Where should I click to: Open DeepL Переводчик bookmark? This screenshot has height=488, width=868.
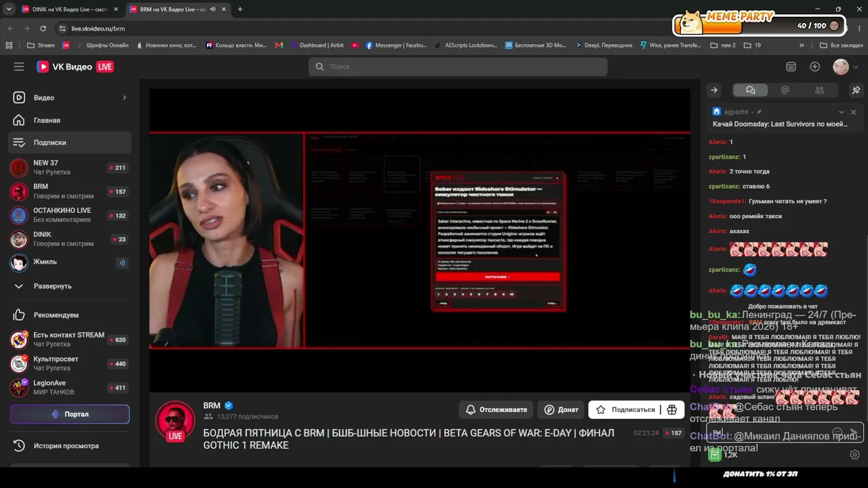coord(604,45)
